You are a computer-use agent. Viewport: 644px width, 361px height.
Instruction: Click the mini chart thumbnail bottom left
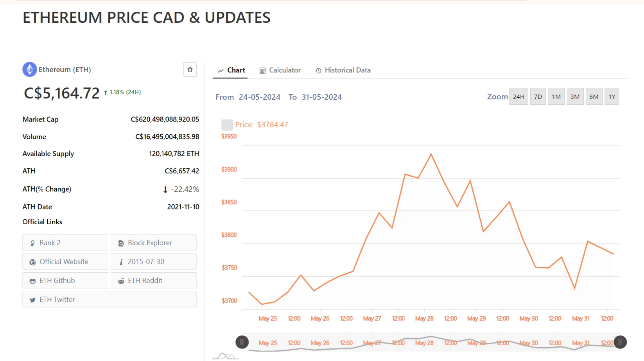tap(225, 355)
